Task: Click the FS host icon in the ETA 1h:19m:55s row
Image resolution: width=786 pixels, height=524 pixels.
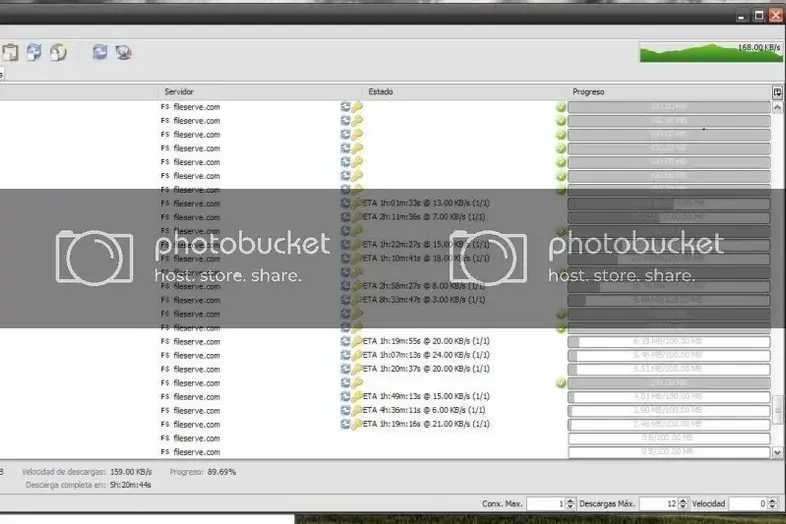Action: click(x=165, y=341)
